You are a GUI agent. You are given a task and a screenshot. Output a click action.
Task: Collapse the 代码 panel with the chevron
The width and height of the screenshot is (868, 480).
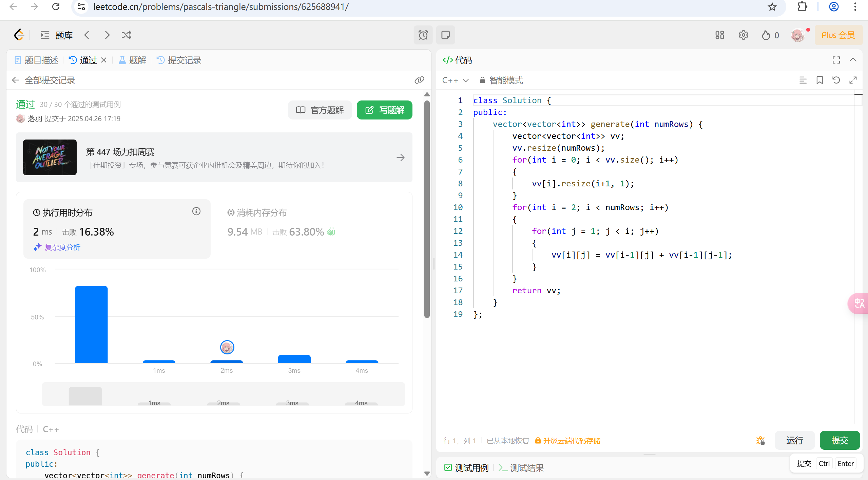click(853, 60)
